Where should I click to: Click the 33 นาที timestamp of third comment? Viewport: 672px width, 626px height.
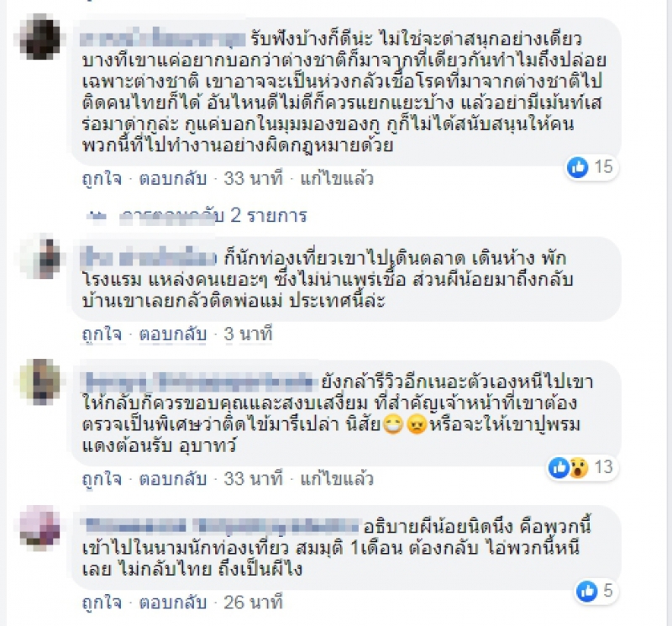pyautogui.click(x=254, y=478)
